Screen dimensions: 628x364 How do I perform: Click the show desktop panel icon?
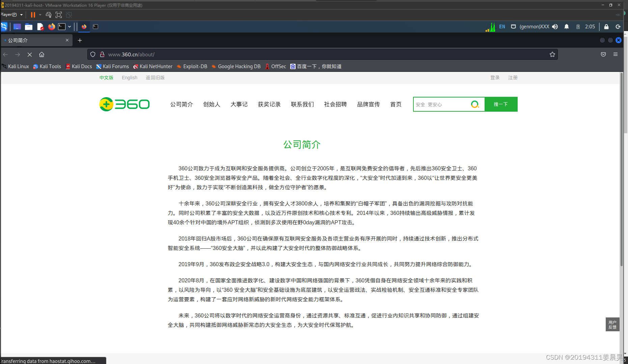point(17,27)
